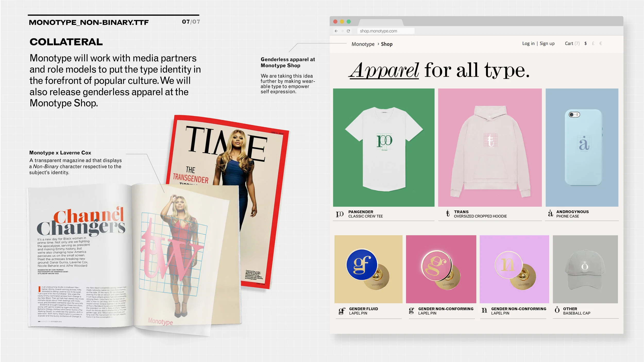644x362 pixels.
Task: Click the Other Baseball Cap label
Action: pyautogui.click(x=577, y=311)
